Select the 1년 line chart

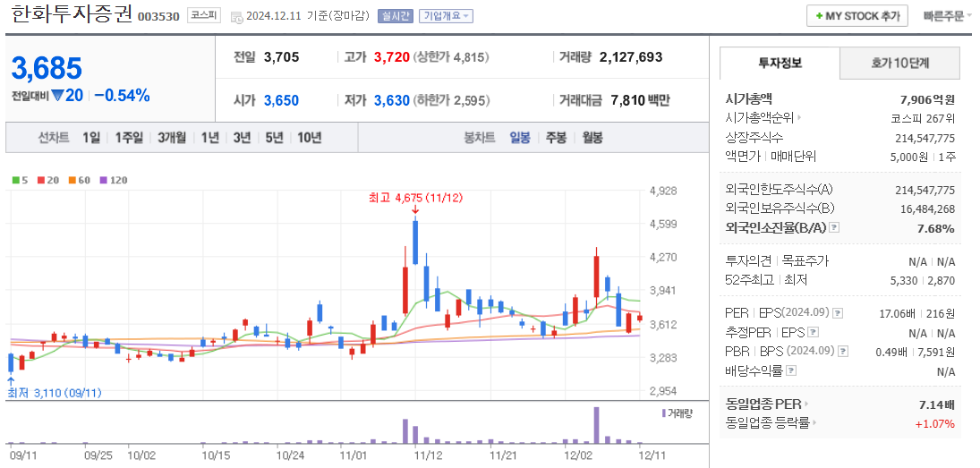point(210,138)
